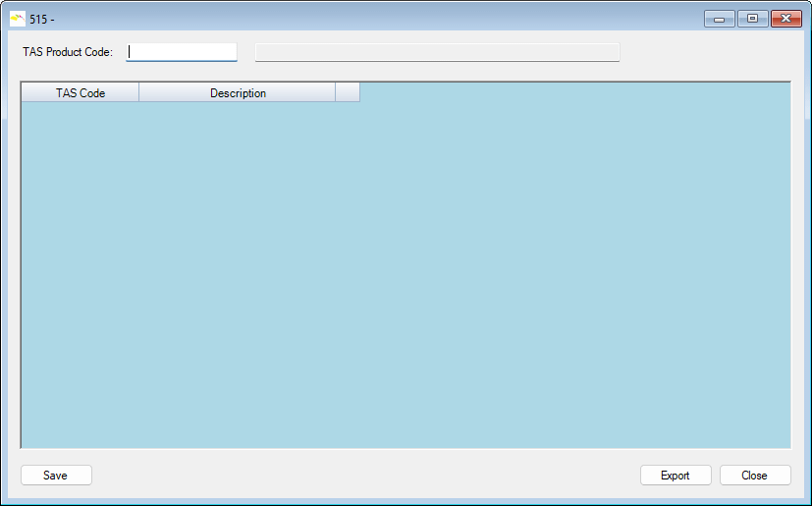Close the window using the red X
This screenshot has width=812, height=506.
[x=786, y=19]
